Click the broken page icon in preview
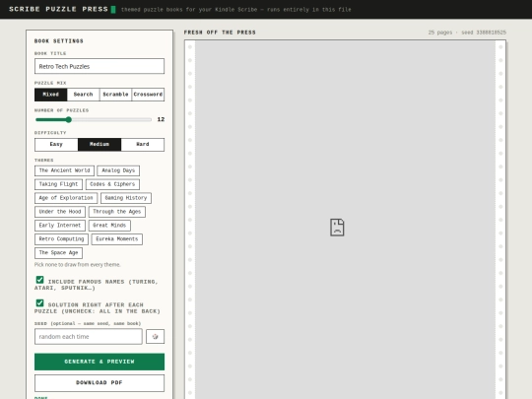 [x=337, y=228]
